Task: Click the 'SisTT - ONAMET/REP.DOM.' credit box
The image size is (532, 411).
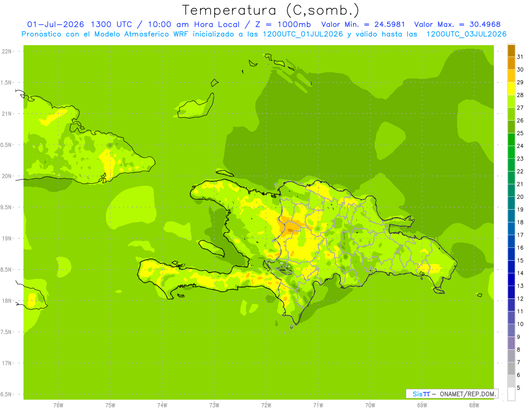Action: point(452,394)
